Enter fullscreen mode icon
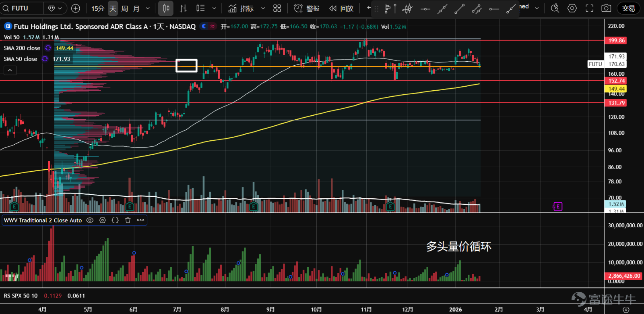Screen dimensions: 644x314 589,8
